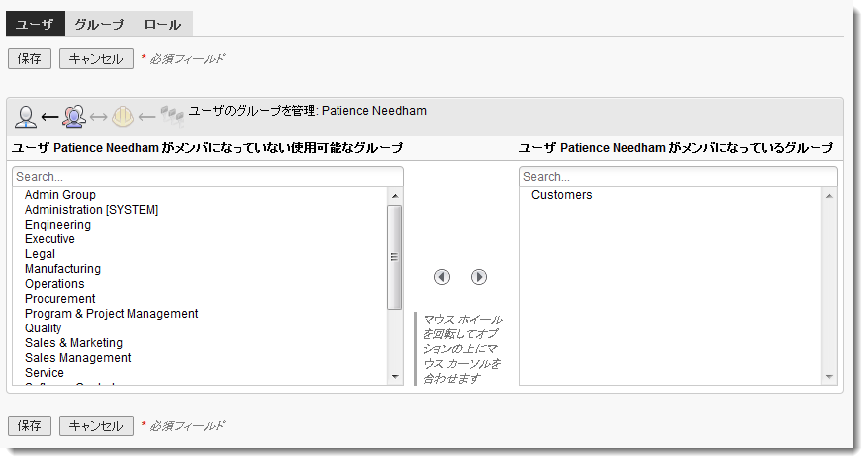The width and height of the screenshot is (868, 463).
Task: Select the Executive group
Action: [49, 239]
